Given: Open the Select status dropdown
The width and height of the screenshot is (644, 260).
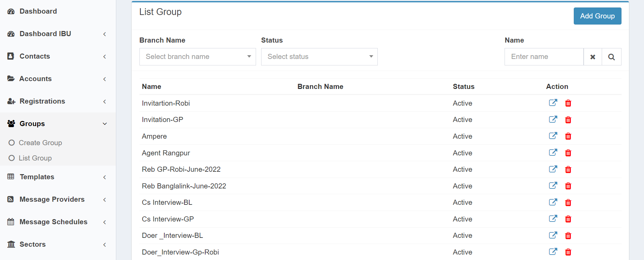Looking at the screenshot, I should tap(319, 57).
